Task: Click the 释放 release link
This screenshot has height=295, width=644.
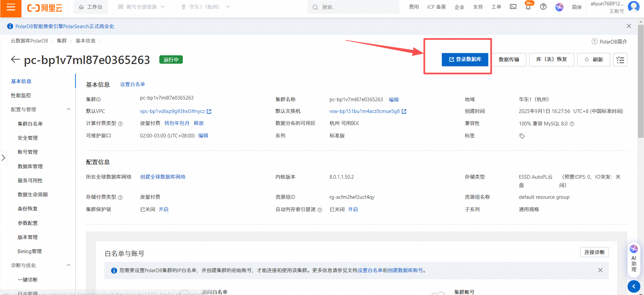Action: [199, 123]
